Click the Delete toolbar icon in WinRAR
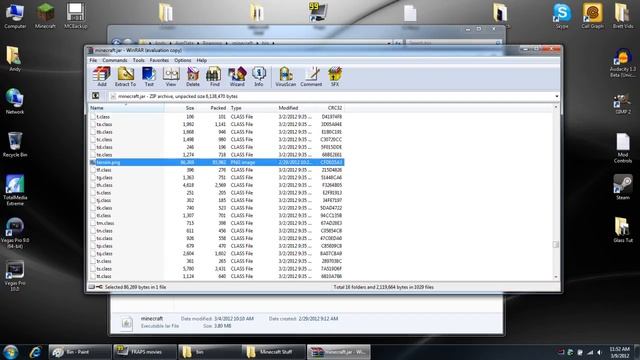Image resolution: width=640 pixels, height=360 pixels. click(x=193, y=76)
